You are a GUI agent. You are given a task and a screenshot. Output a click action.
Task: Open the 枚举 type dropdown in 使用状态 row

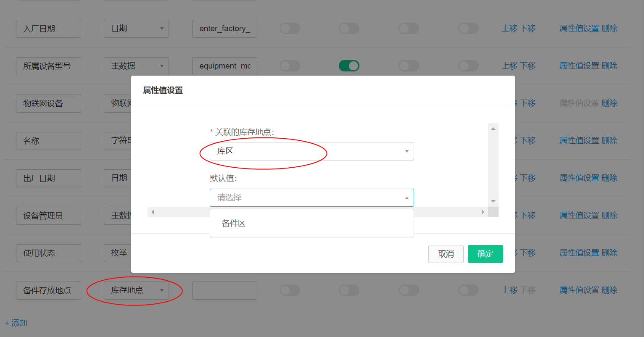click(118, 253)
